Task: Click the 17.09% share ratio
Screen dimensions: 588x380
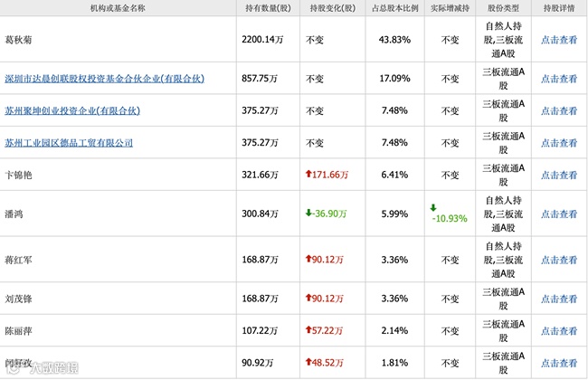Action: click(x=395, y=79)
